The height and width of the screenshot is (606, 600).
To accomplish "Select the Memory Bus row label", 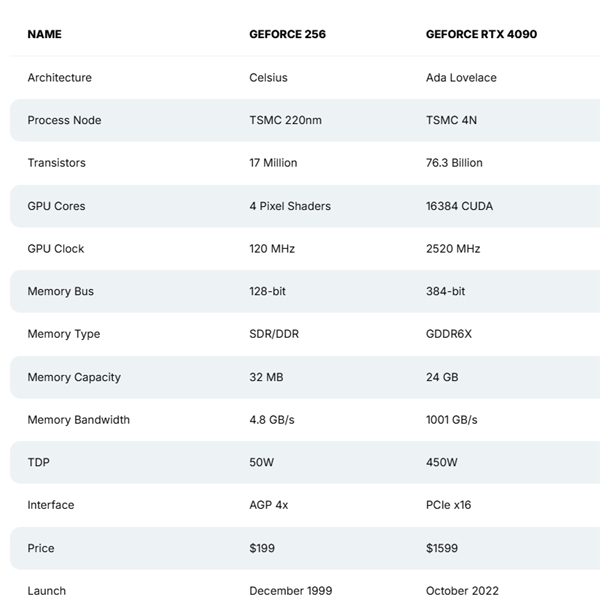I will coord(60,291).
